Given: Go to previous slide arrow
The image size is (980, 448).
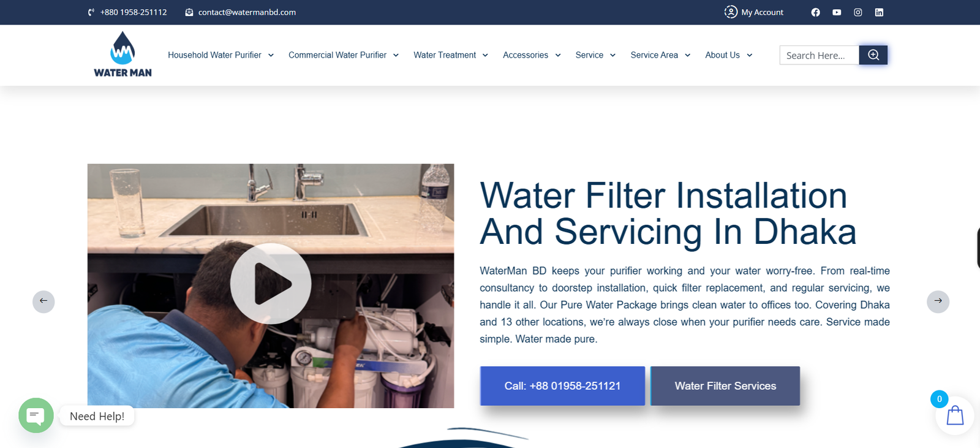Looking at the screenshot, I should [43, 302].
